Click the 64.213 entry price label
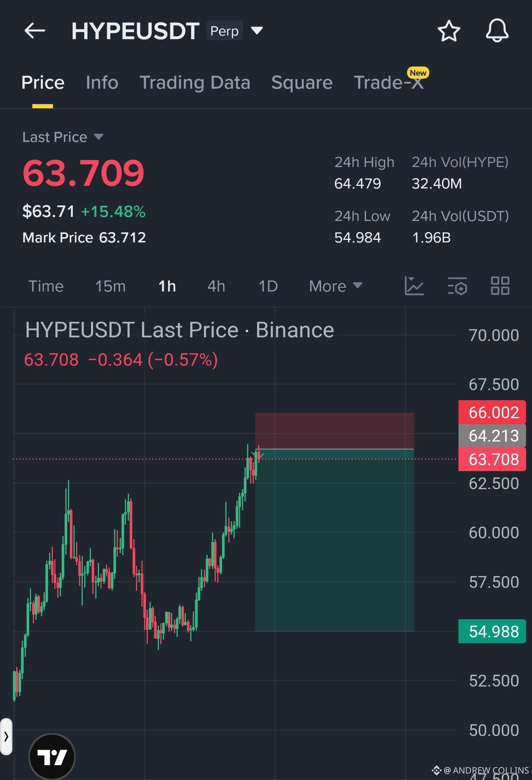The height and width of the screenshot is (780, 532). point(492,436)
